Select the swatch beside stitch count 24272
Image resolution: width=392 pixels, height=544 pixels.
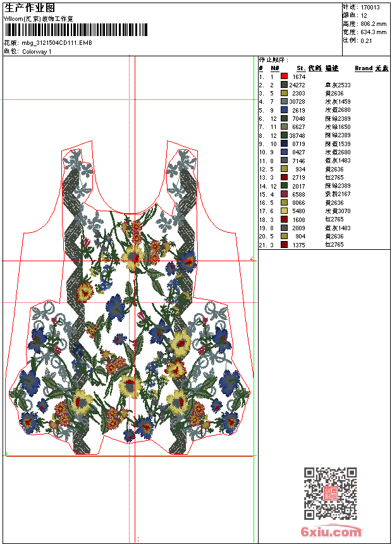pos(284,84)
